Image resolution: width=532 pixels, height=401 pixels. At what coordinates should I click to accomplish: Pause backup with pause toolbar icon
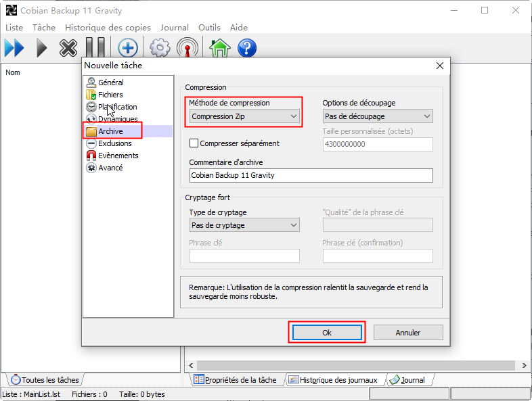(95, 47)
